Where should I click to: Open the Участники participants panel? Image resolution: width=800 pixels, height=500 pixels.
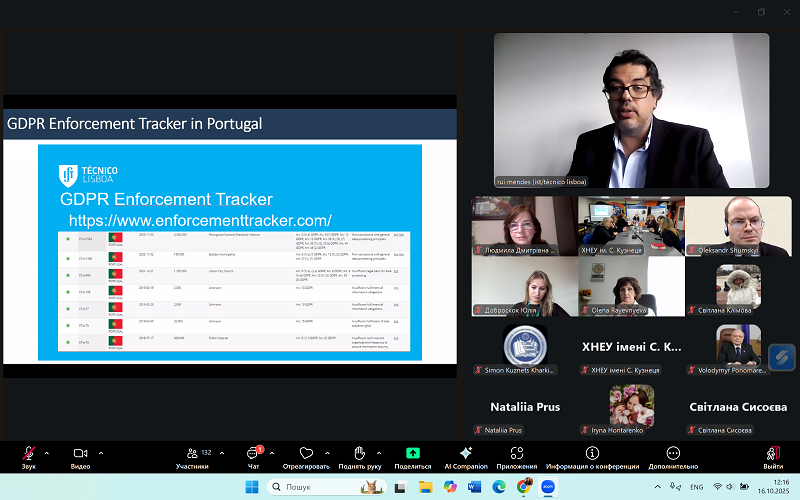click(x=192, y=455)
